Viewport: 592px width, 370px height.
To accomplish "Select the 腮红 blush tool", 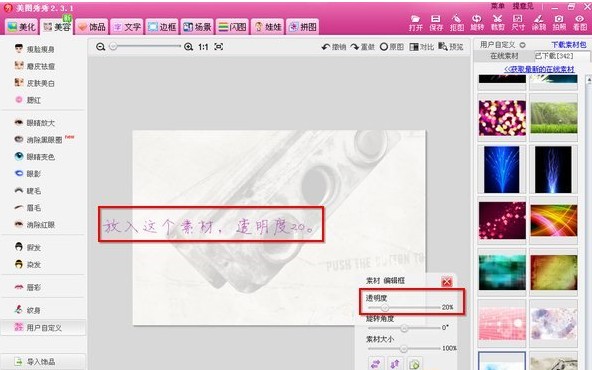I will (28, 100).
